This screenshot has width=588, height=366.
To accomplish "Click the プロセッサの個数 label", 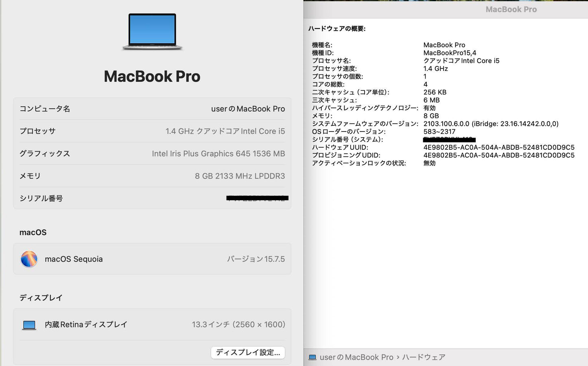I will tap(337, 77).
